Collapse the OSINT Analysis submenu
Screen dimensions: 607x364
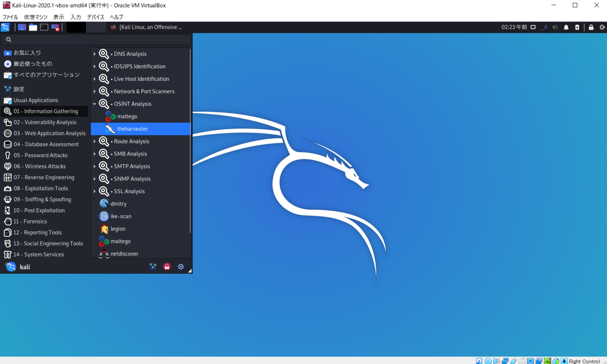tap(140, 104)
